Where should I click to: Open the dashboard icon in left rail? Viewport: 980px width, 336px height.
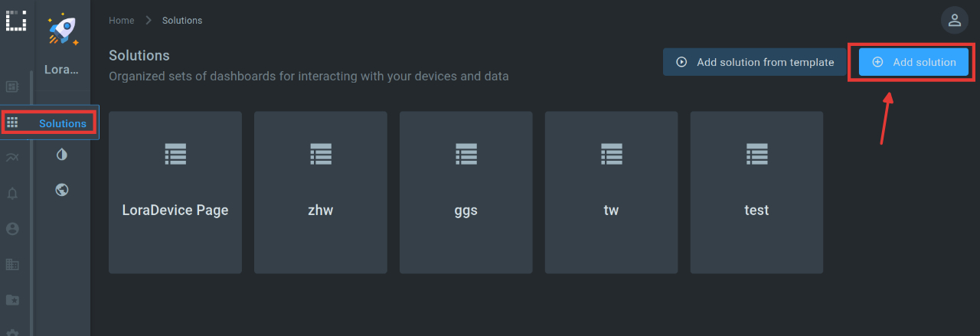point(12,86)
